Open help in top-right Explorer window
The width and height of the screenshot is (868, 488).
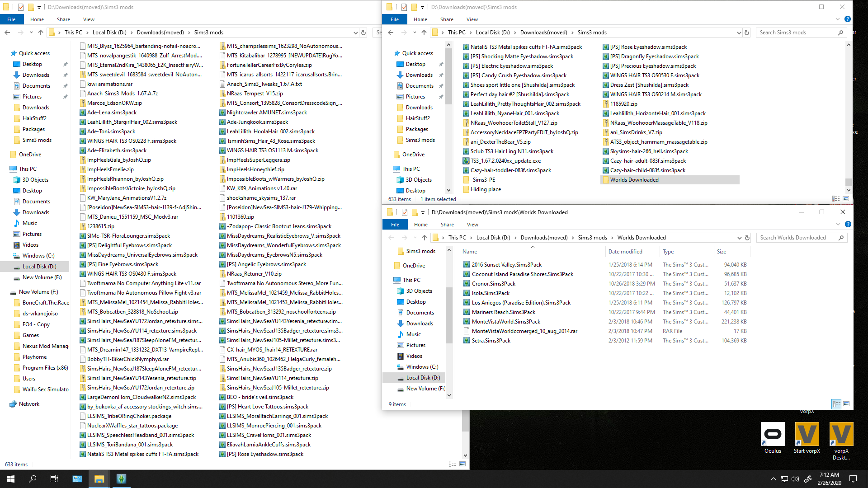(848, 19)
